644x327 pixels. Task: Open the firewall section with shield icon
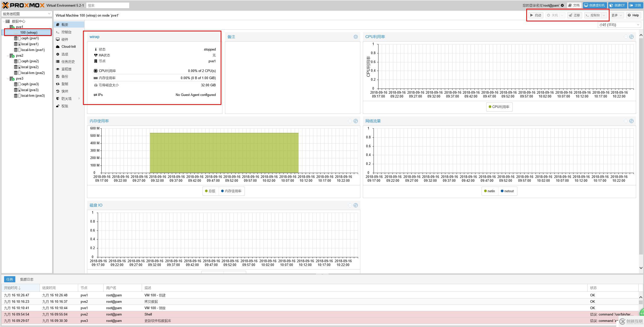click(x=66, y=99)
